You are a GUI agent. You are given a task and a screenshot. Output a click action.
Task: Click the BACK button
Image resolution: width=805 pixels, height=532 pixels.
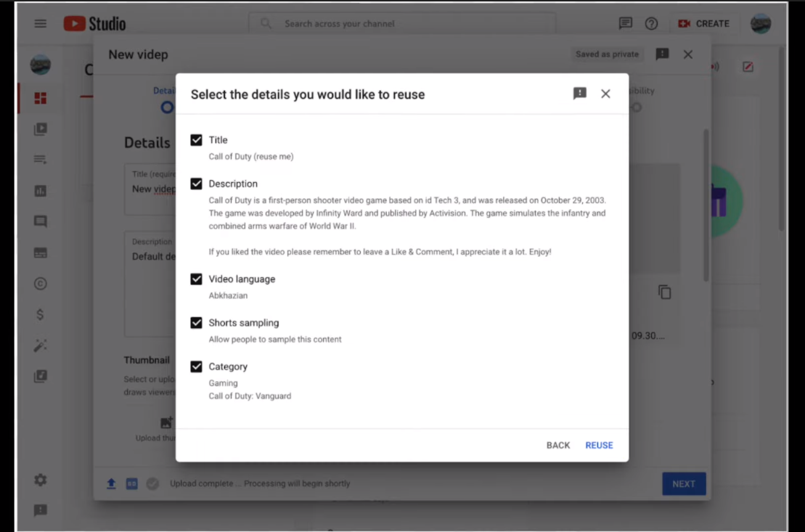[558, 445]
